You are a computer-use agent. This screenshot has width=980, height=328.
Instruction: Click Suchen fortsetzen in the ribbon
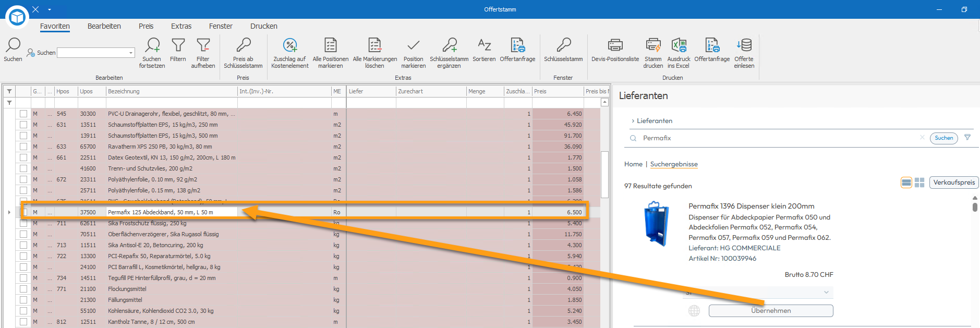point(152,53)
